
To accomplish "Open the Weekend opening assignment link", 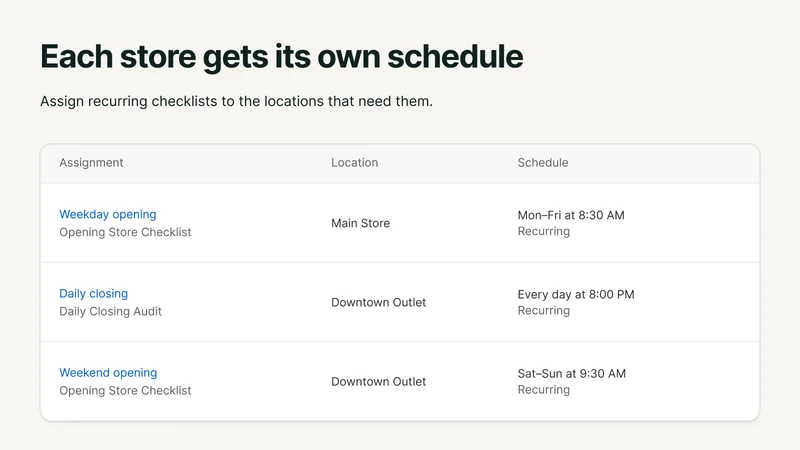I will tap(108, 372).
